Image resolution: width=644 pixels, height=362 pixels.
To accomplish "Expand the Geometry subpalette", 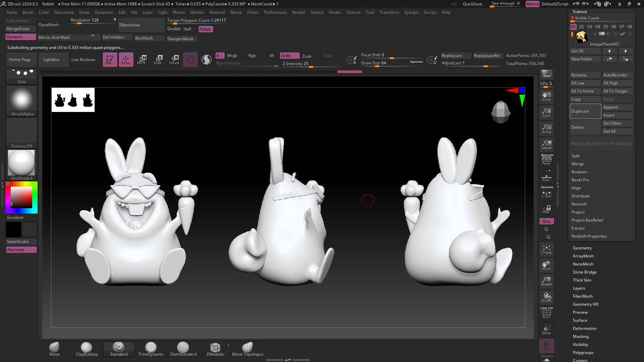I will point(582,248).
